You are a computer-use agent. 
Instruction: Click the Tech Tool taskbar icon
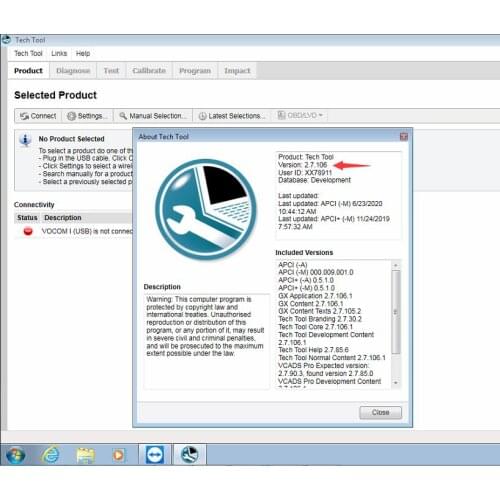click(x=189, y=455)
